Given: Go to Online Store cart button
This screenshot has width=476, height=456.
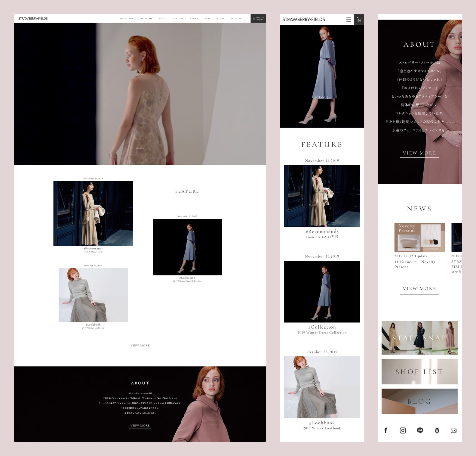Looking at the screenshot, I should tap(258, 19).
